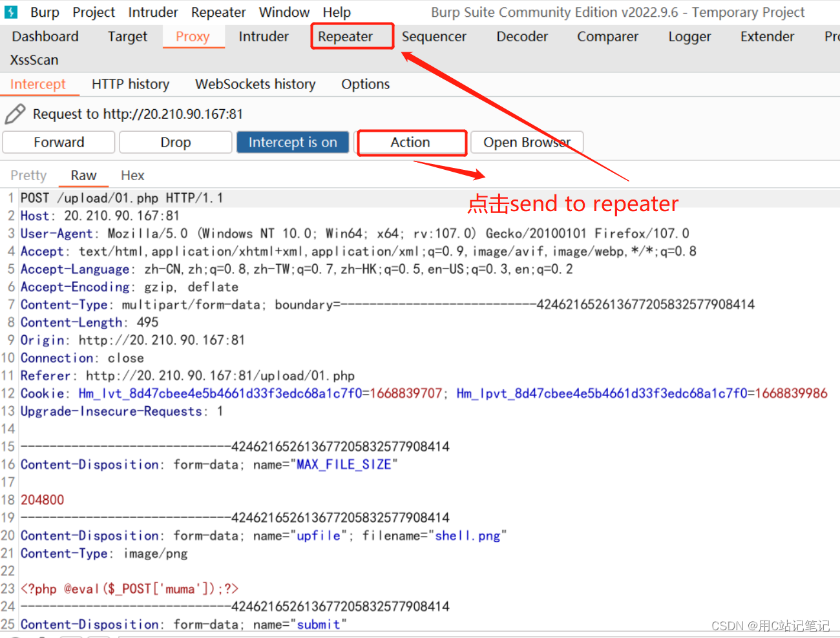Click the Accept-Encoding gzip, deflate line

coord(129,287)
